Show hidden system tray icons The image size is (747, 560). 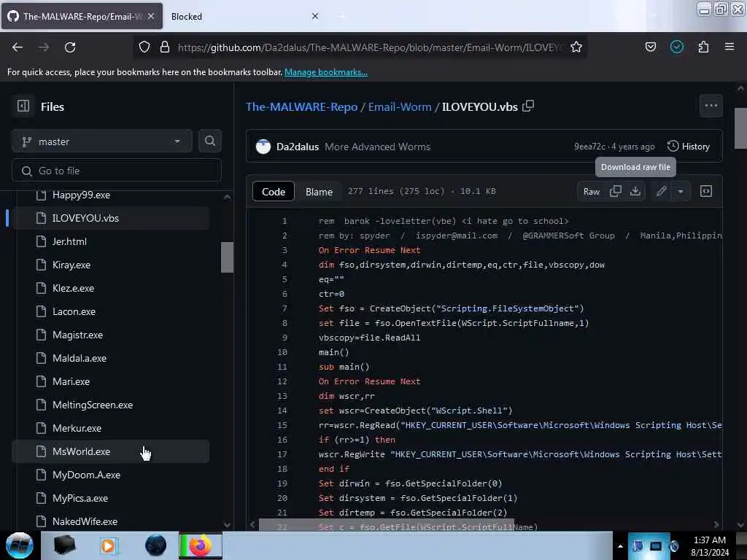(620, 546)
